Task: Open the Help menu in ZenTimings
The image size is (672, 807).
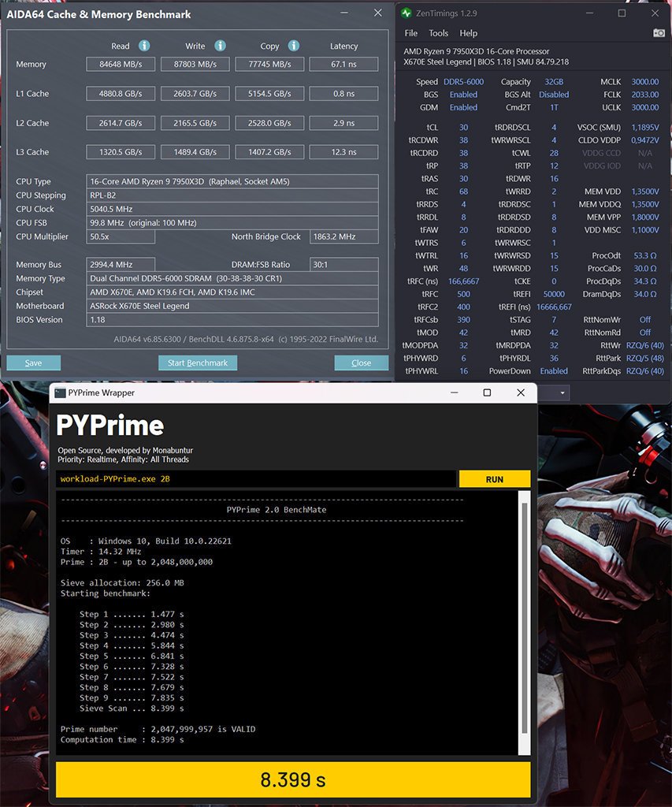Action: 468,33
